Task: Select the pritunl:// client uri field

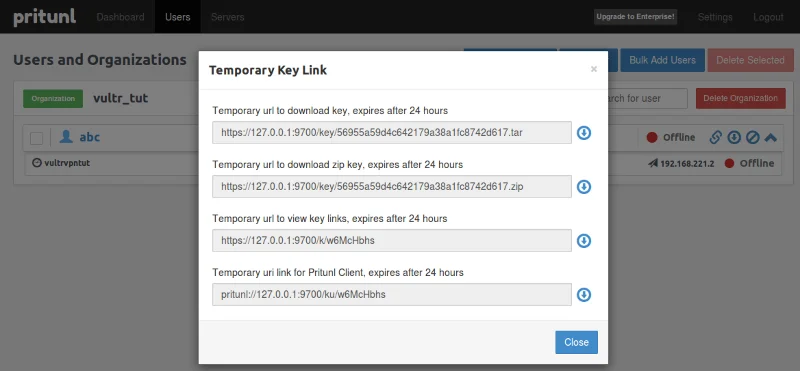Action: pos(392,294)
